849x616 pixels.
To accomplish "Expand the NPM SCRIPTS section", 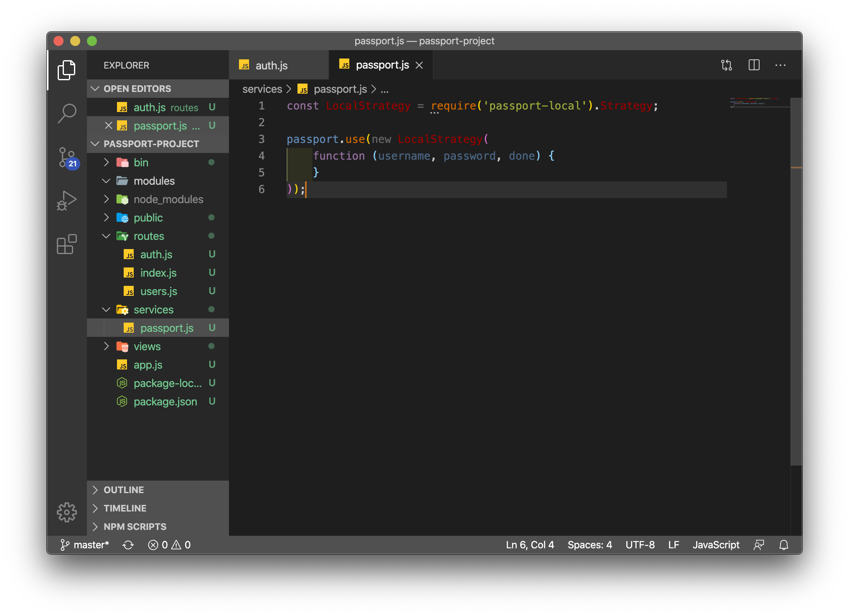I will tap(135, 527).
